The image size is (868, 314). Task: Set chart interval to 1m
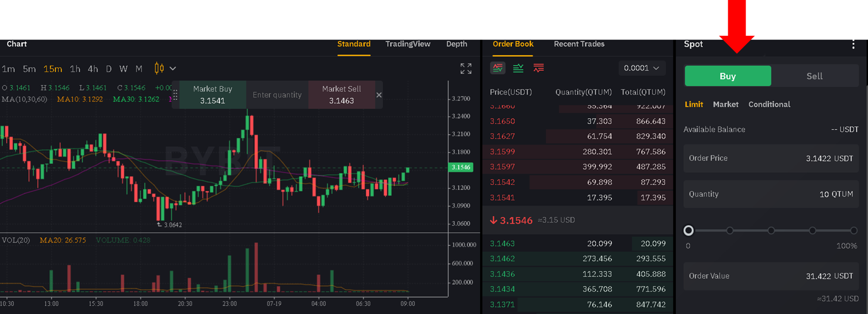pyautogui.click(x=8, y=69)
